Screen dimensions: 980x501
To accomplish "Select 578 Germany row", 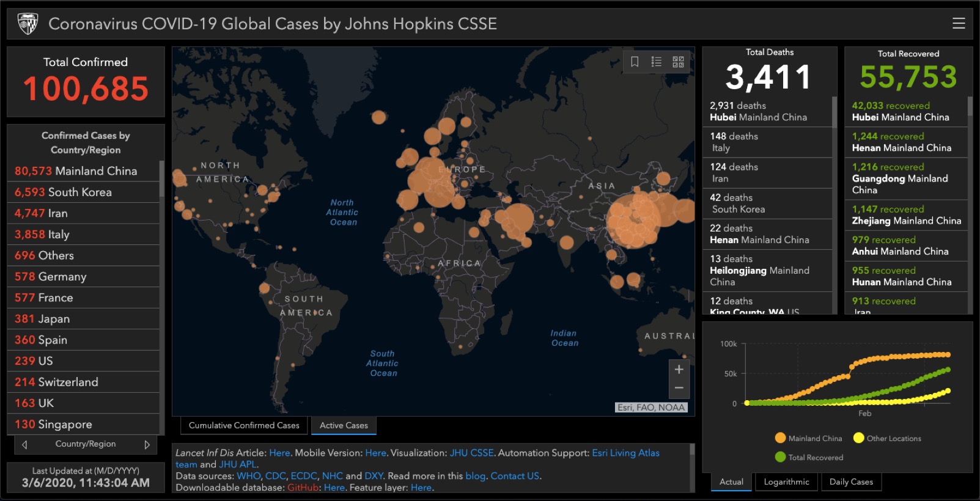I will [83, 277].
